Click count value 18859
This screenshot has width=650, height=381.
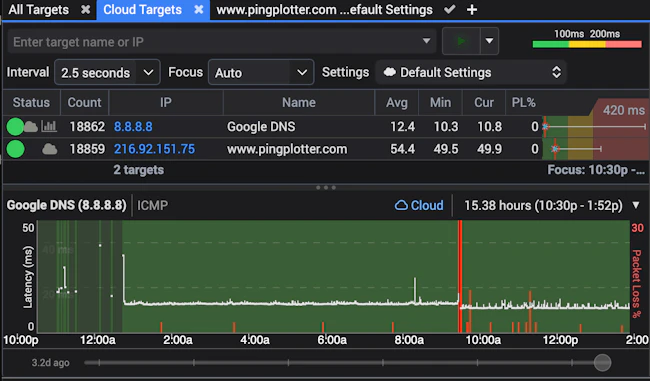point(87,149)
